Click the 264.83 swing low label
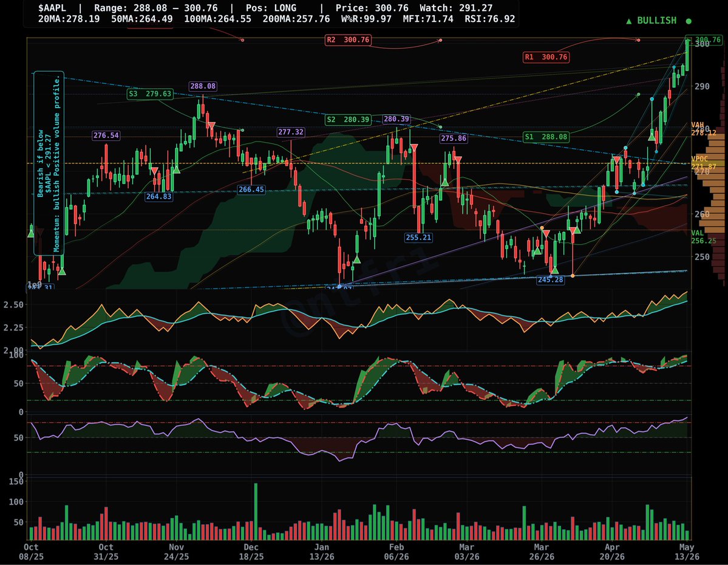Viewport: 728px width, 565px height. coord(159,197)
